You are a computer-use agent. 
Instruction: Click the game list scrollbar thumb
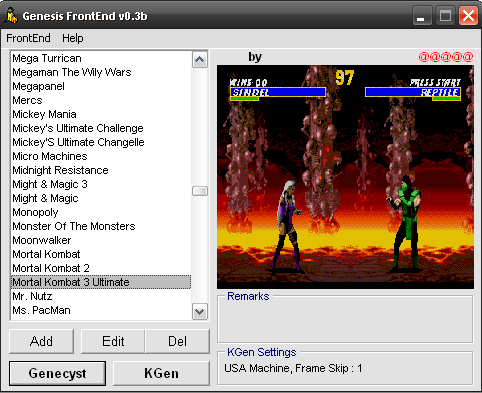(200, 191)
